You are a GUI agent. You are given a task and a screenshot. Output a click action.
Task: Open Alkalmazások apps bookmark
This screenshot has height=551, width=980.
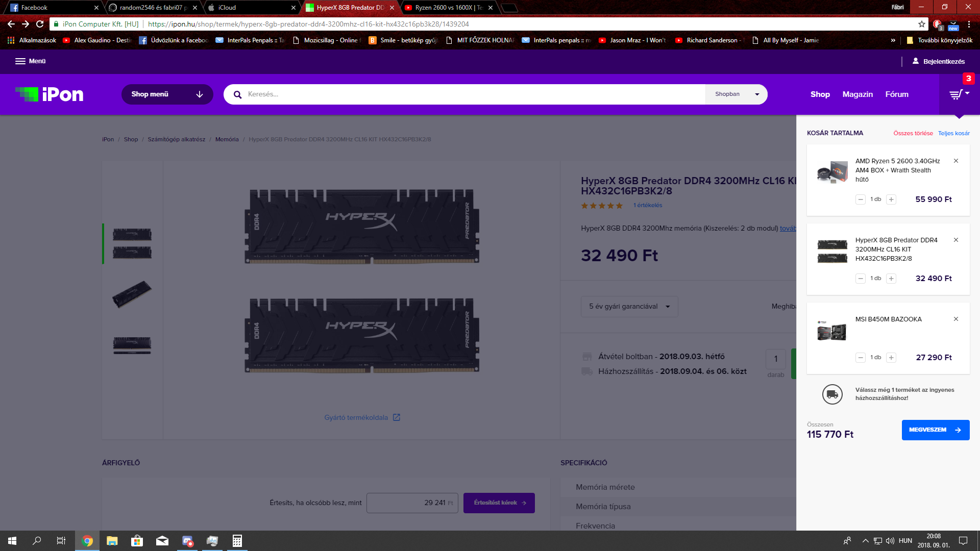coord(32,40)
